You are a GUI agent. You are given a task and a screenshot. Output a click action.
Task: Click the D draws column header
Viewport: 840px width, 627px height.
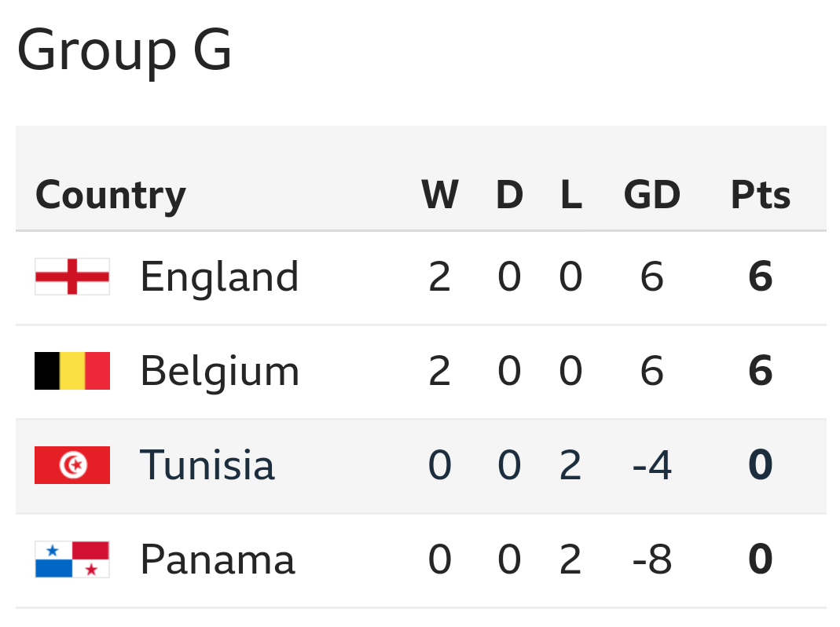[x=509, y=195]
